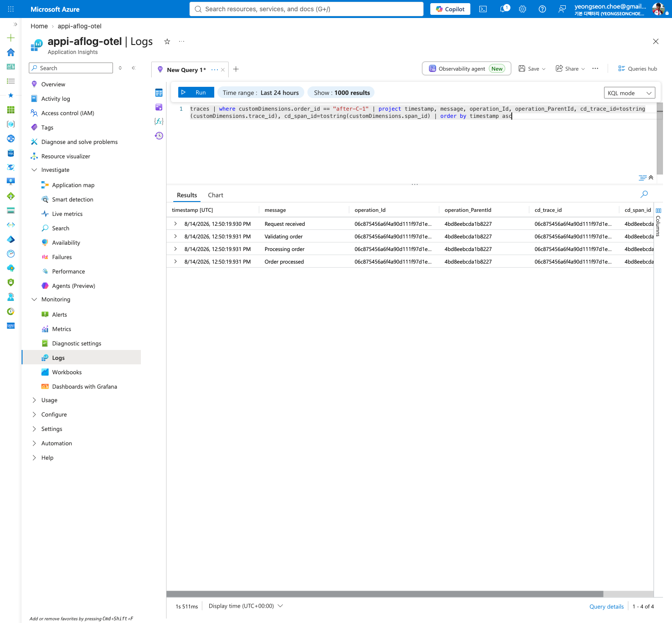This screenshot has width=672, height=623.
Task: Open the Tables panel icon
Action: 159,93
